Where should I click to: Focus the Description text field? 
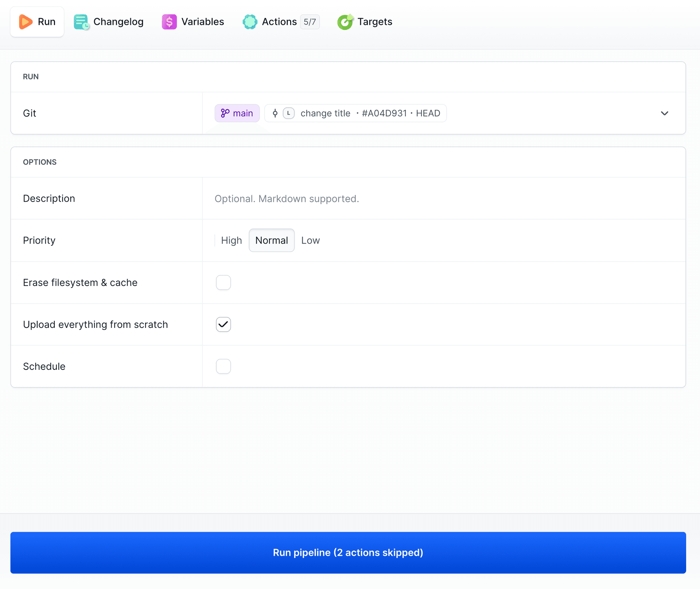pyautogui.click(x=437, y=199)
